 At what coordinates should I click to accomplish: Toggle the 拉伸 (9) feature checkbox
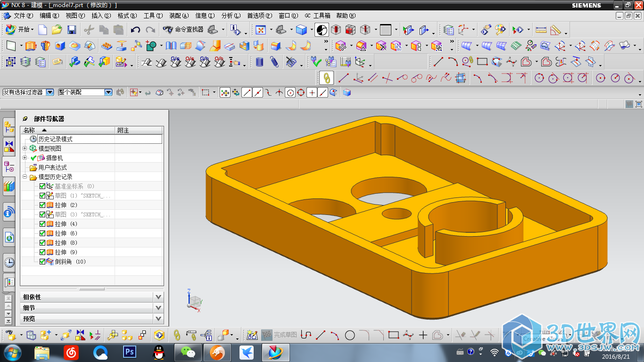[x=42, y=252]
